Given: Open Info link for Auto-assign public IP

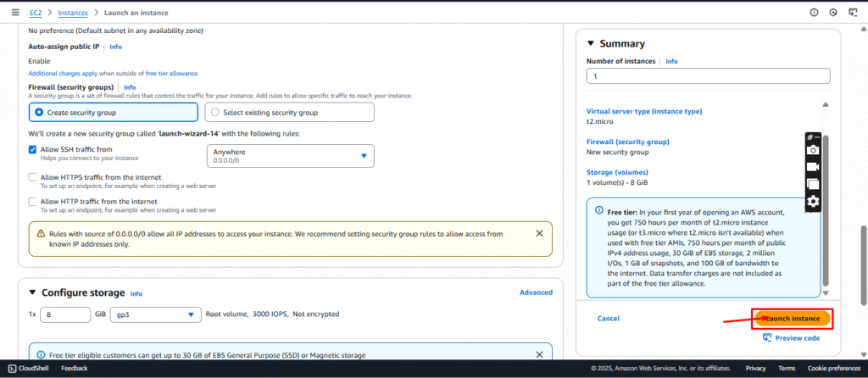Looking at the screenshot, I should (x=115, y=47).
